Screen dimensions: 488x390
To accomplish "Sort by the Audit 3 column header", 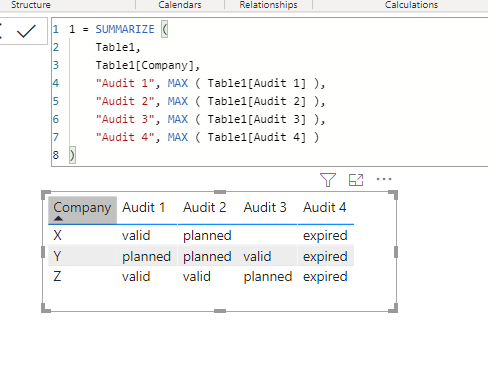I will (x=265, y=207).
